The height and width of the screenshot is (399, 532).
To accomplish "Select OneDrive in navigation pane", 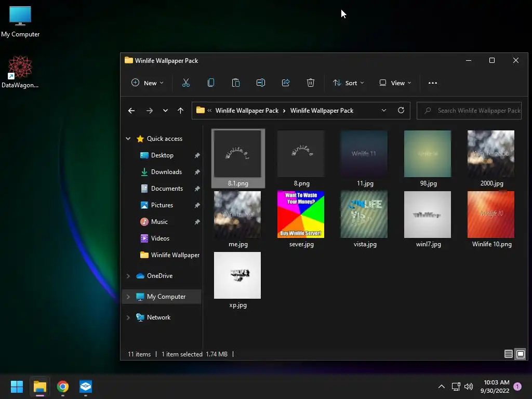I will [x=159, y=276].
